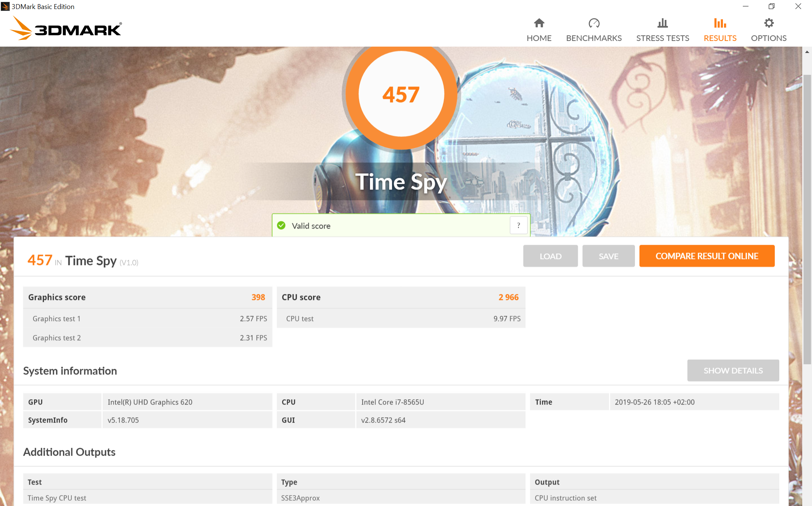Click the CPU score header row
This screenshot has height=506, width=812.
tap(401, 297)
